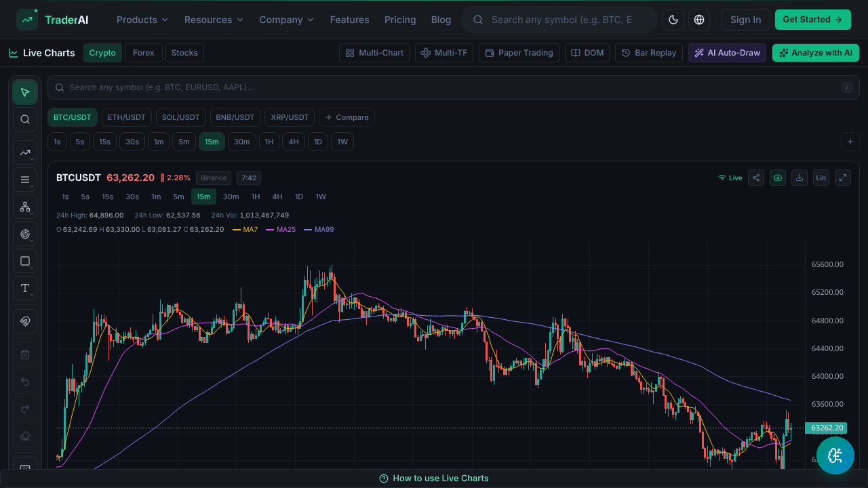Screen dimensions: 868x488
Task: Open Multi-Chart layout
Action: (374, 53)
